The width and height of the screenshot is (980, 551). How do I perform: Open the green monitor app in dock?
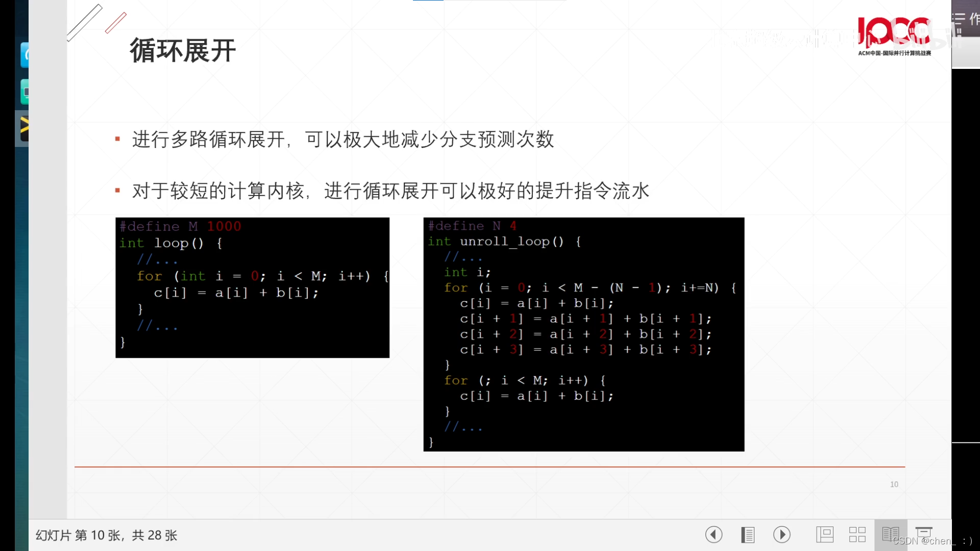click(x=24, y=92)
